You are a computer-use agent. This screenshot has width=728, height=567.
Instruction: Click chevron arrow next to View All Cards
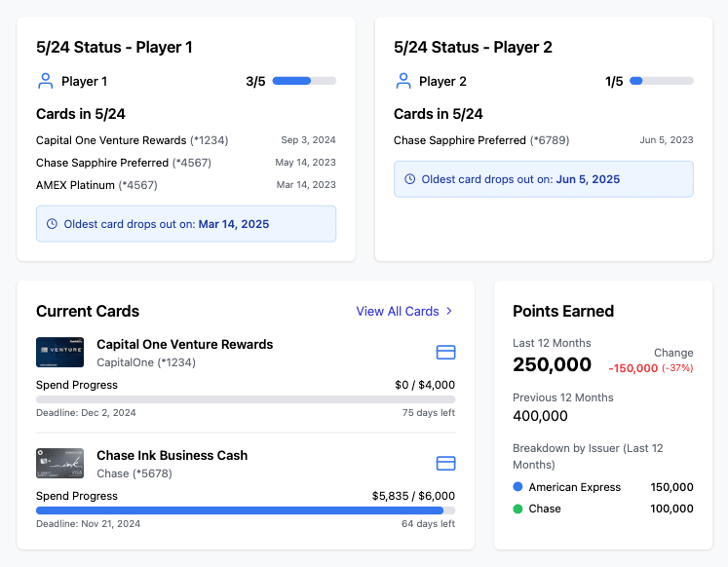[449, 311]
